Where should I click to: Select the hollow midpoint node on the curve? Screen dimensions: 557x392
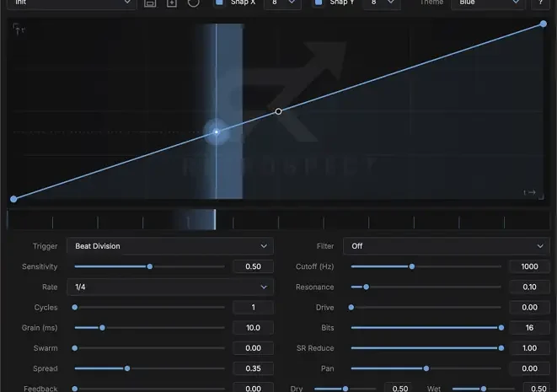(278, 111)
